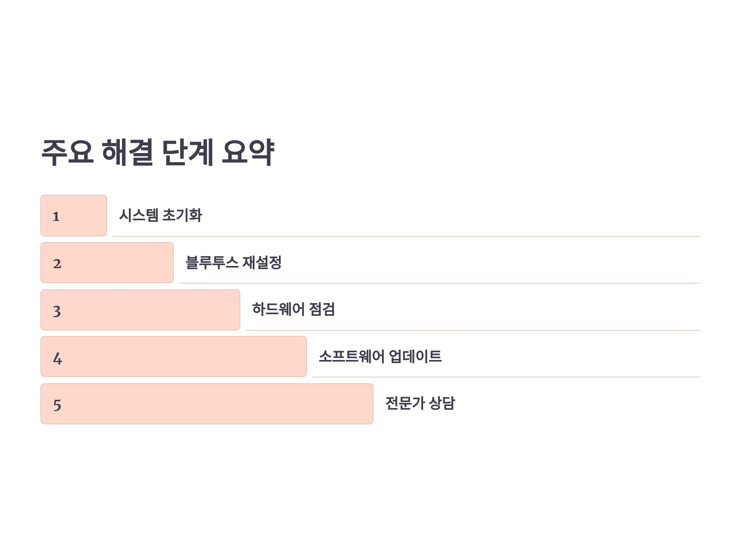This screenshot has width=747, height=560.
Task: Select the '블루투스 재설정' label
Action: pyautogui.click(x=234, y=262)
